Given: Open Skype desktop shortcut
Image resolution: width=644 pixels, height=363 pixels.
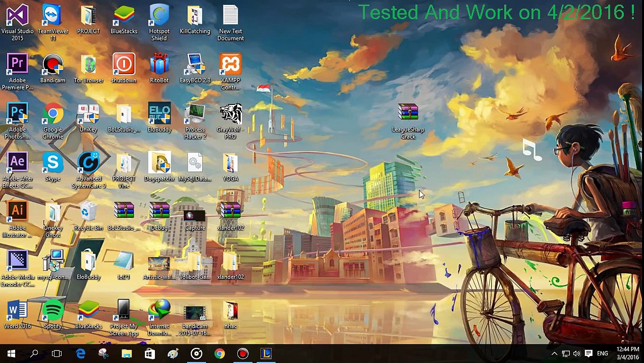Looking at the screenshot, I should click(x=52, y=167).
